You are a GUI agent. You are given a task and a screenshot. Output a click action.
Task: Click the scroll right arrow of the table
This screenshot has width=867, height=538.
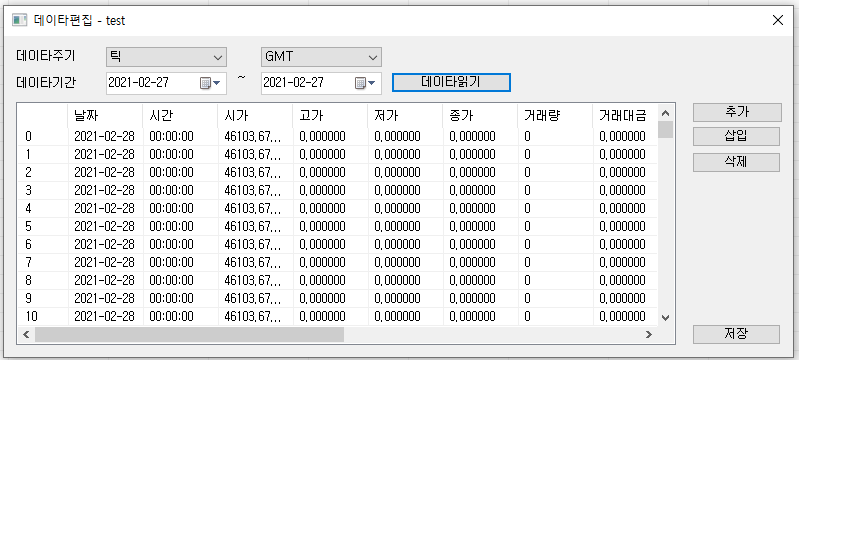[648, 335]
